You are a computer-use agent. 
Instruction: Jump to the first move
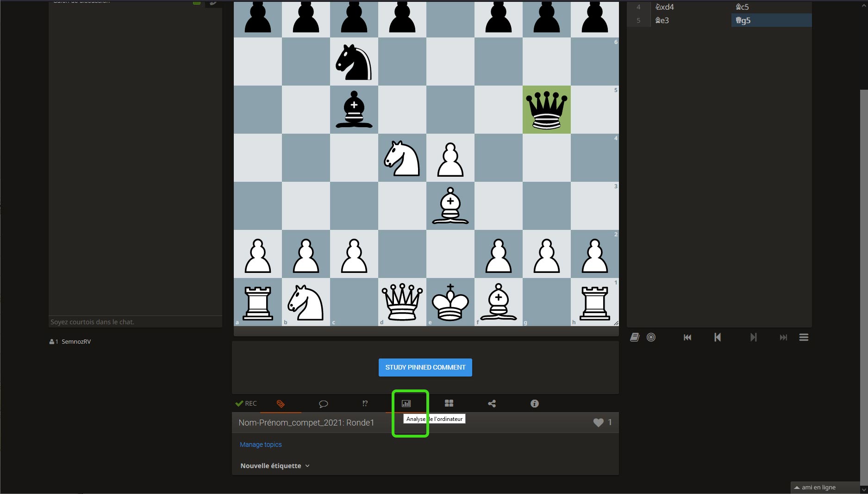click(x=687, y=338)
